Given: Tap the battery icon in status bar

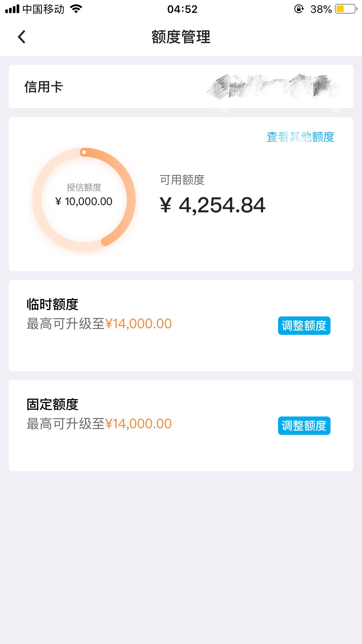Looking at the screenshot, I should (346, 9).
